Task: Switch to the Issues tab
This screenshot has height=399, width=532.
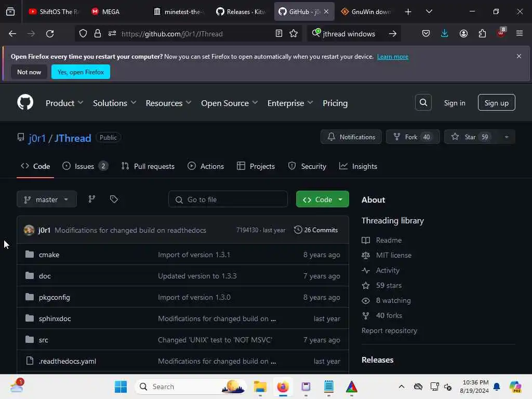Action: [x=85, y=166]
